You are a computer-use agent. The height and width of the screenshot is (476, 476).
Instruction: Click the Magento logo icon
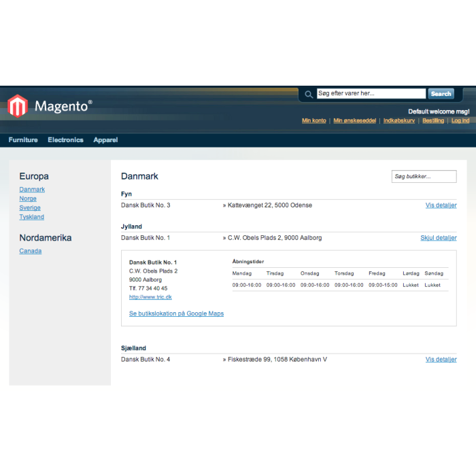tap(18, 105)
